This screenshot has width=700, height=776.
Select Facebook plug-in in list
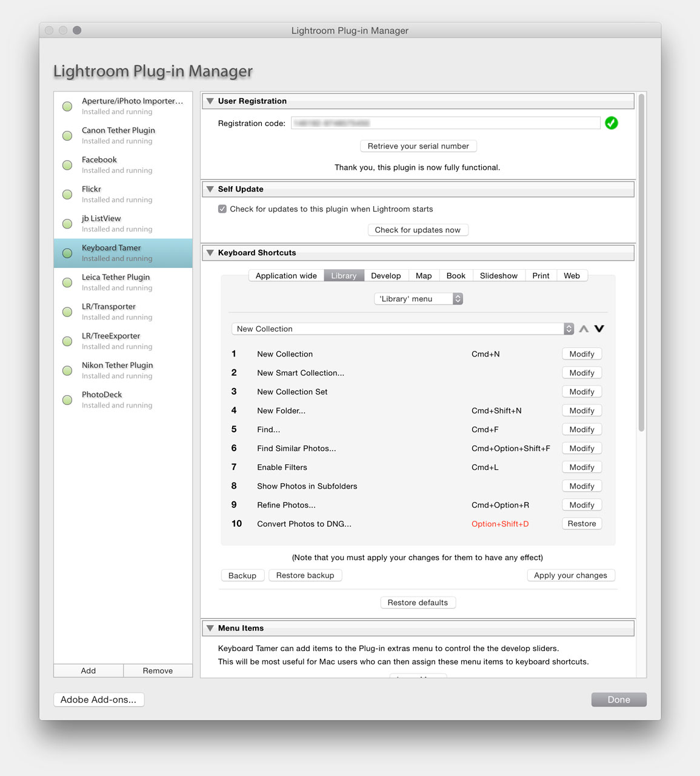click(123, 165)
